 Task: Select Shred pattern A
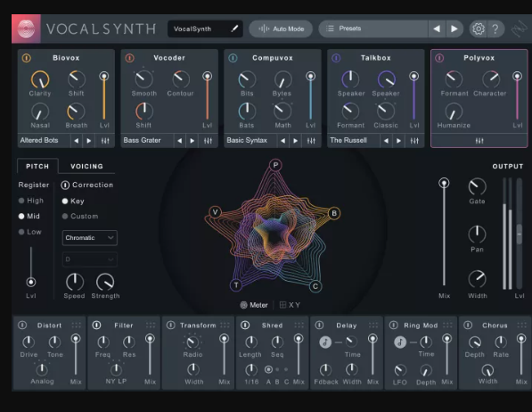coord(268,369)
